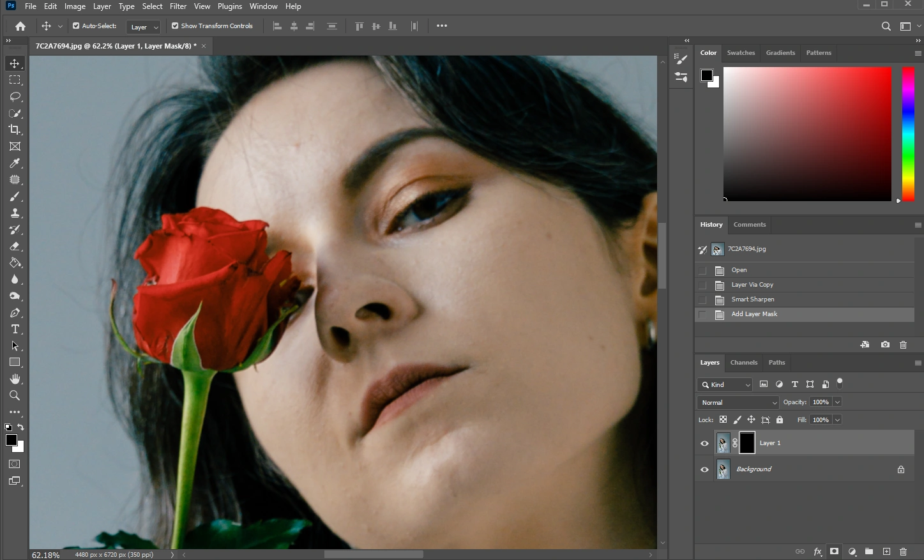This screenshot has width=924, height=560.
Task: Select Add Layer Mask history state
Action: tap(805, 314)
